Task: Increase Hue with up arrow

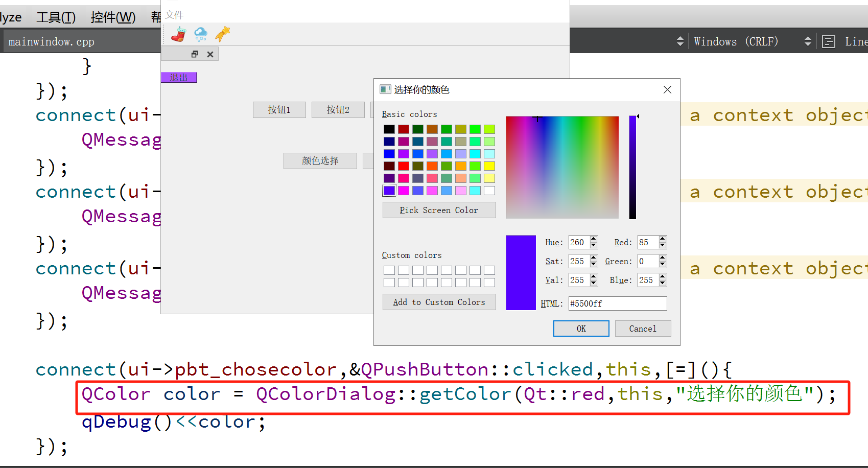Action: tap(594, 239)
